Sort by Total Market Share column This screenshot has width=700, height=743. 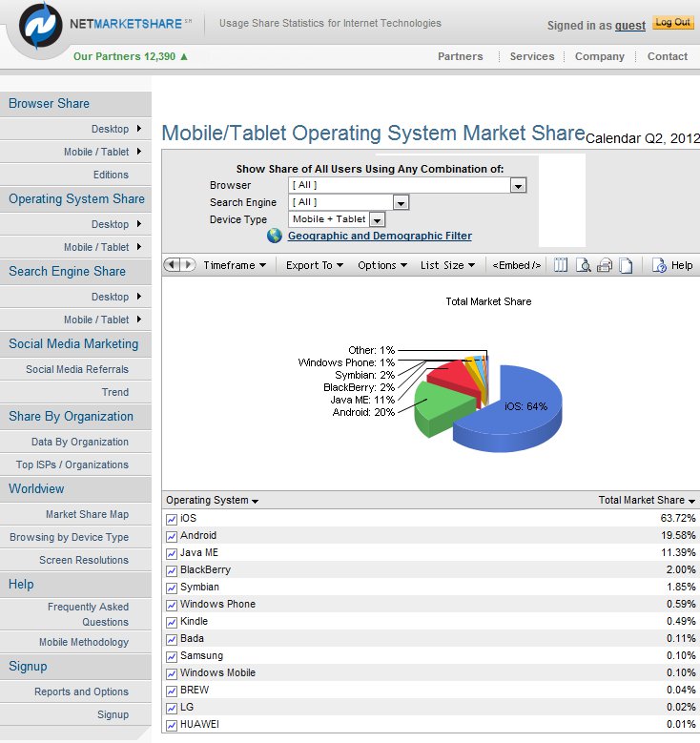pos(647,501)
